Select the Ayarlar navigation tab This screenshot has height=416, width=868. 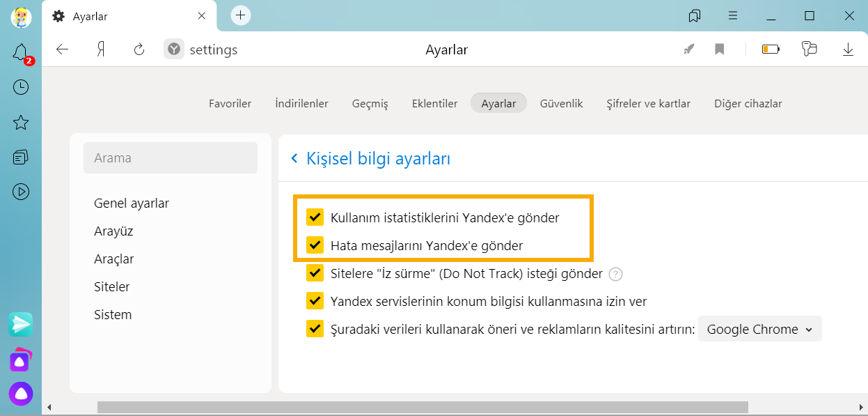point(498,103)
